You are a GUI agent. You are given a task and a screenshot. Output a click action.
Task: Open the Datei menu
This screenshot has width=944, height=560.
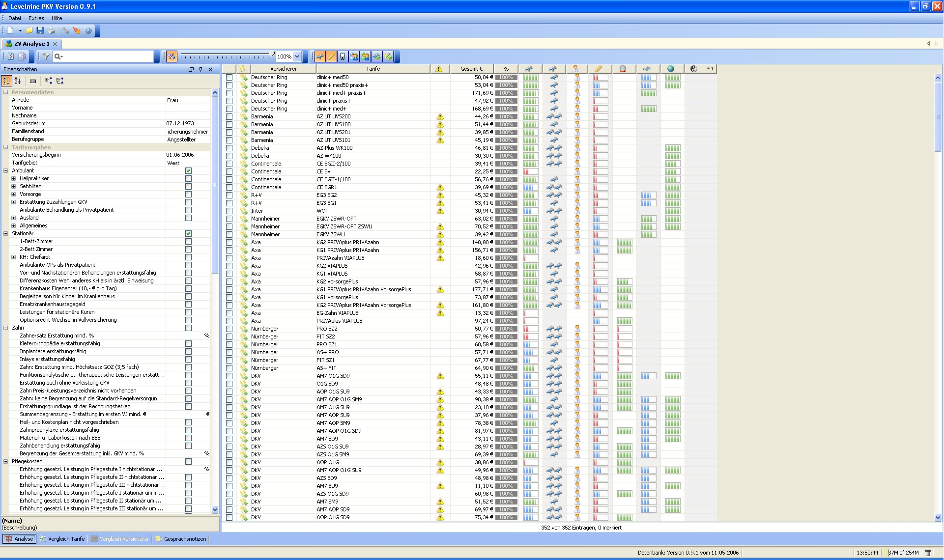[x=15, y=18]
